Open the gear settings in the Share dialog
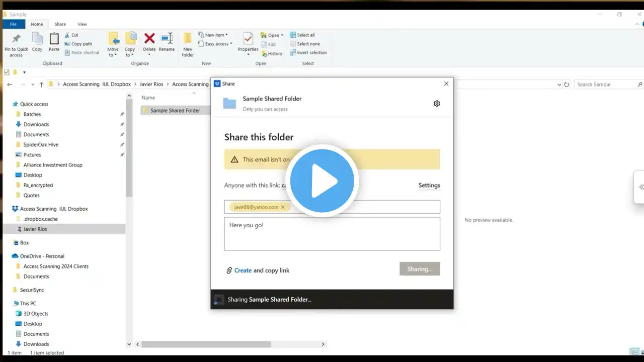 click(437, 104)
